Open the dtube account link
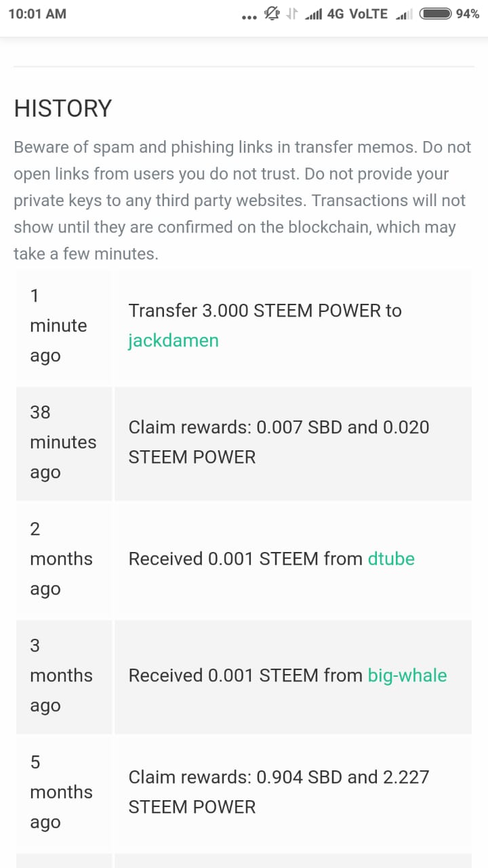 391,559
